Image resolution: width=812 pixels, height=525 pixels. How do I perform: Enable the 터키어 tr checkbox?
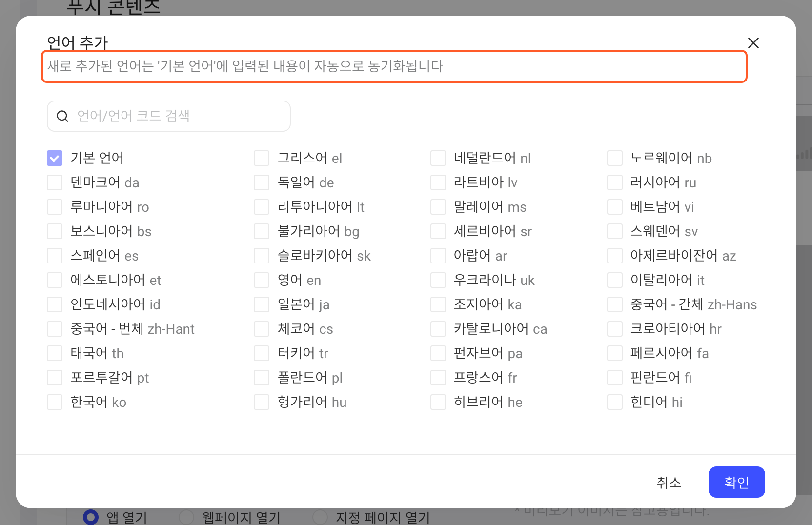262,353
